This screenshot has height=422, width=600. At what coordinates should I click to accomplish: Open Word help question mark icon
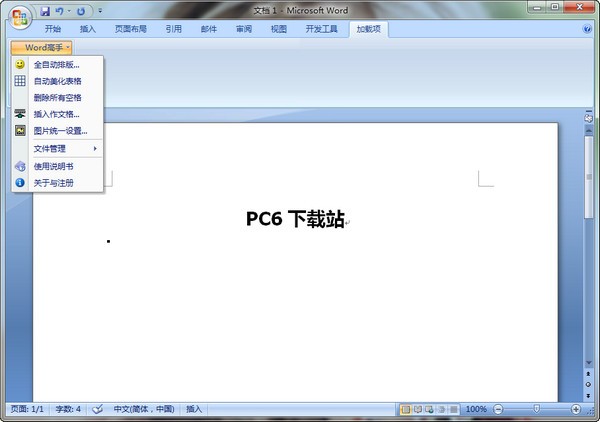587,29
